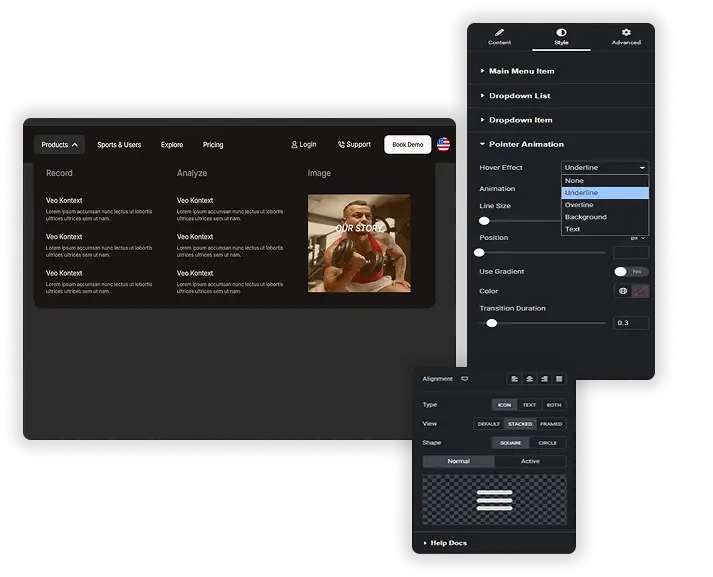
Task: Select TEXT type option
Action: click(x=529, y=405)
